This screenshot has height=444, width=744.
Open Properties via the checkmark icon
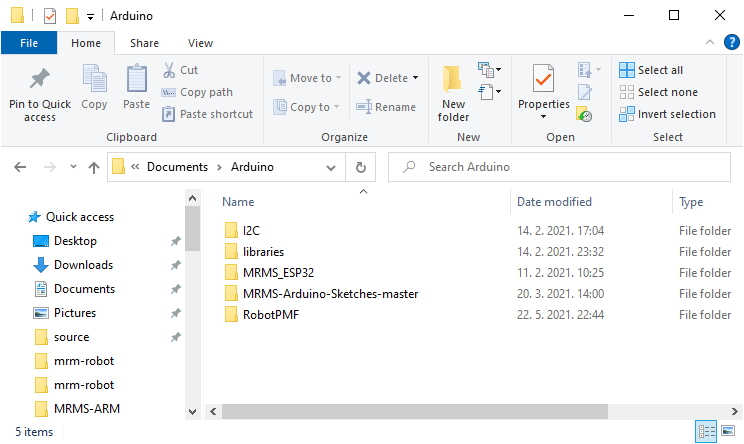543,79
